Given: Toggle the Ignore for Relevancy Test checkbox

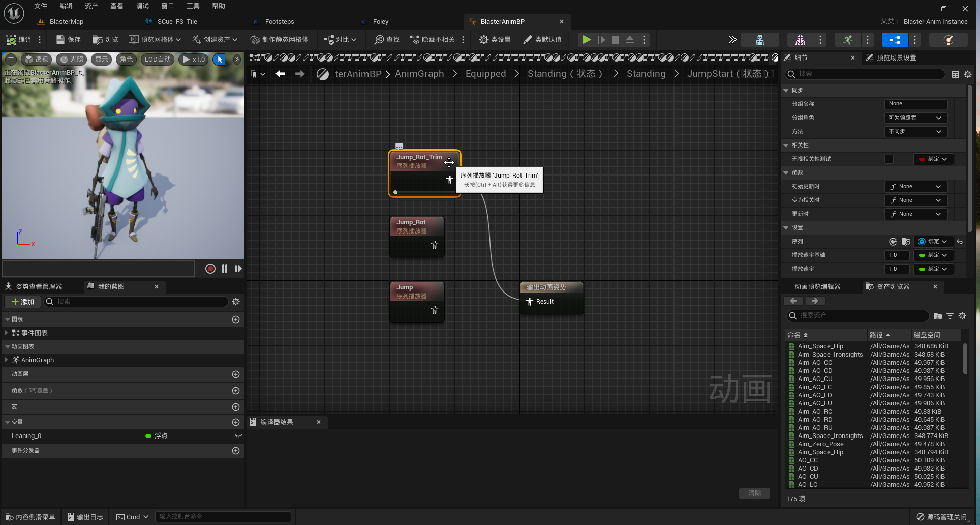Looking at the screenshot, I should (x=889, y=159).
